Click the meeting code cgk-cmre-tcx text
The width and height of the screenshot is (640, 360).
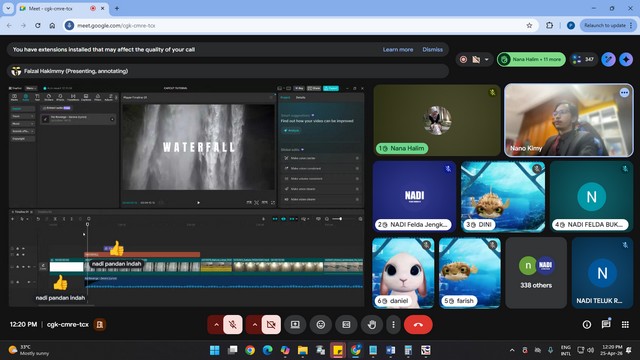[x=68, y=324]
